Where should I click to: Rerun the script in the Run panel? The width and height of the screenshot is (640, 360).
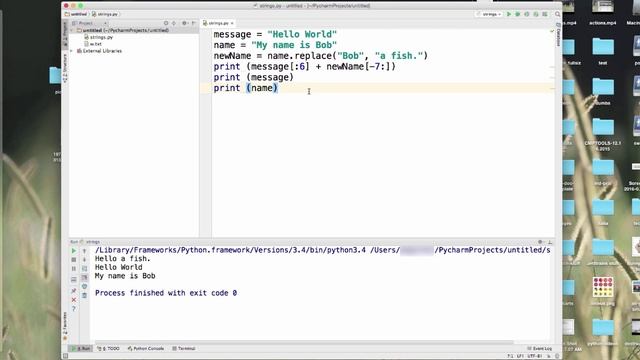74,251
